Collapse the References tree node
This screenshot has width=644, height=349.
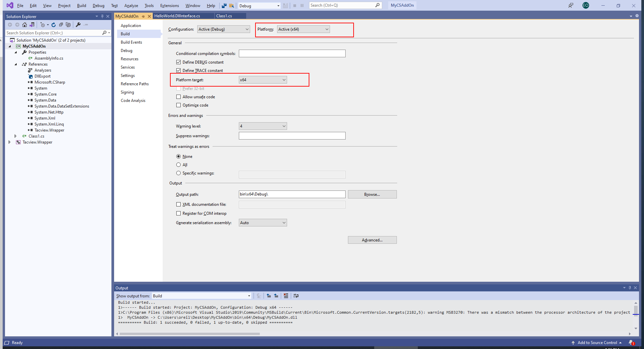pos(16,64)
